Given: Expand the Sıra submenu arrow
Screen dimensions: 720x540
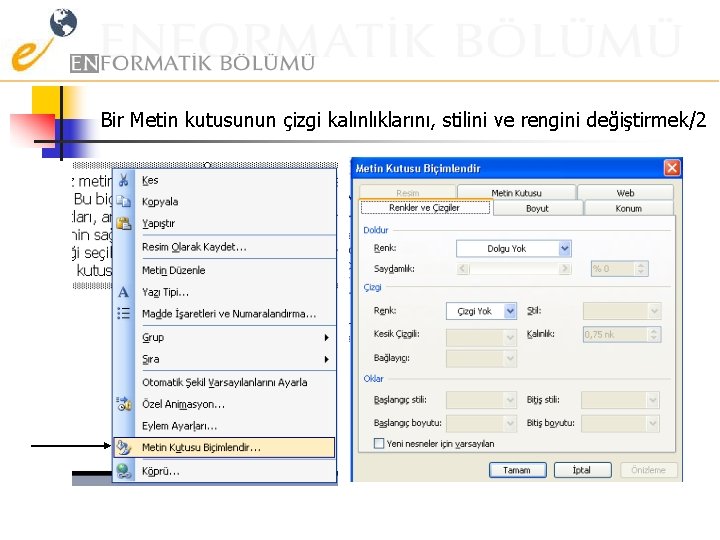Looking at the screenshot, I should 326,359.
